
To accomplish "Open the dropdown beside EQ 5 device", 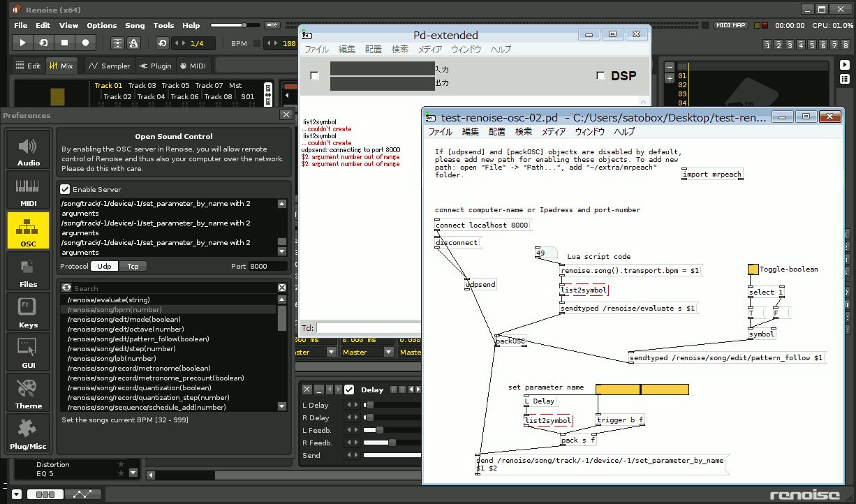I will click(x=133, y=473).
